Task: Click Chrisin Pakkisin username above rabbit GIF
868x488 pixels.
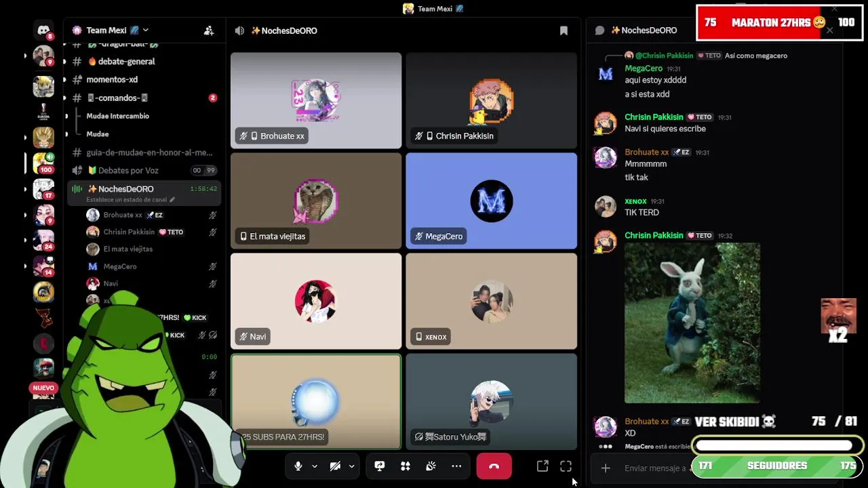Action: coord(654,235)
